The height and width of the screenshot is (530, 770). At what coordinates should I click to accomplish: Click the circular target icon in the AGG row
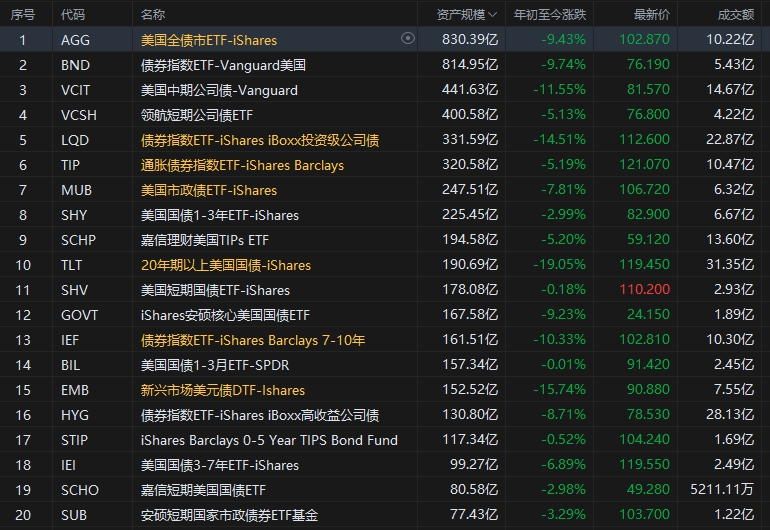click(407, 39)
